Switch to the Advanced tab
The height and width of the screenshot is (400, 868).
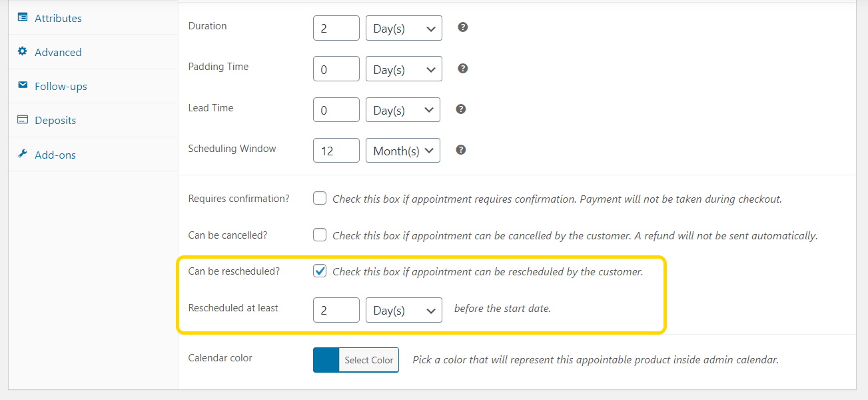click(x=58, y=51)
